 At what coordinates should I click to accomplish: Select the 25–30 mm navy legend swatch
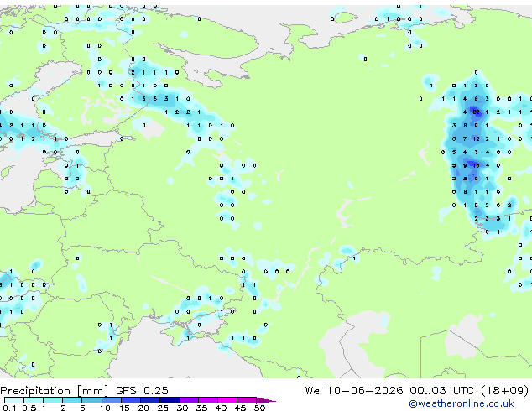pyautogui.click(x=169, y=400)
